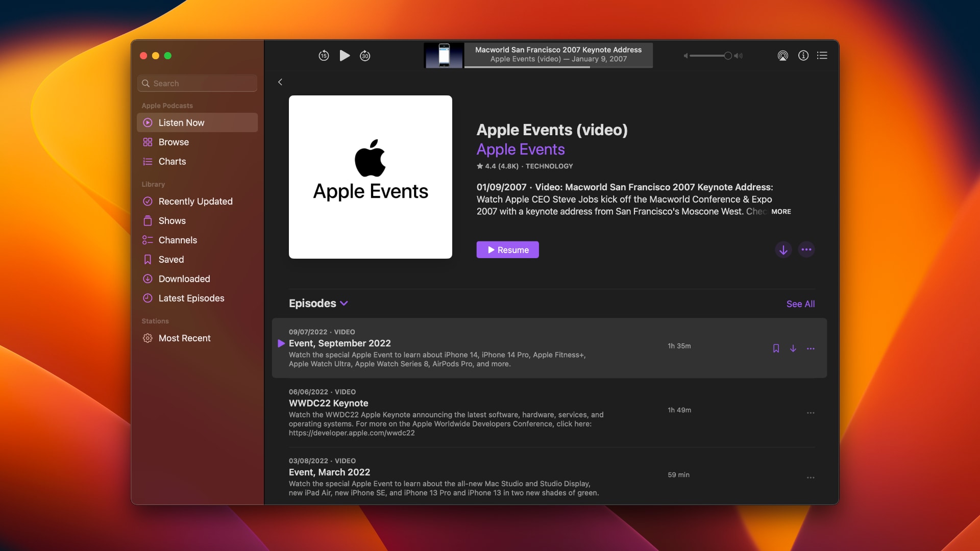Open the Playing Next queue list
The image size is (980, 551).
[822, 56]
